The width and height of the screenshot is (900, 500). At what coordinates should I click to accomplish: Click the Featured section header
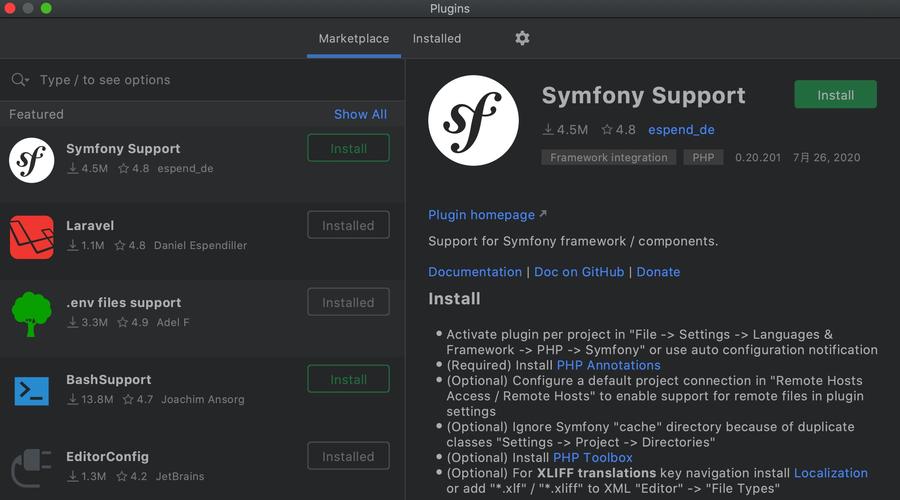(36, 114)
